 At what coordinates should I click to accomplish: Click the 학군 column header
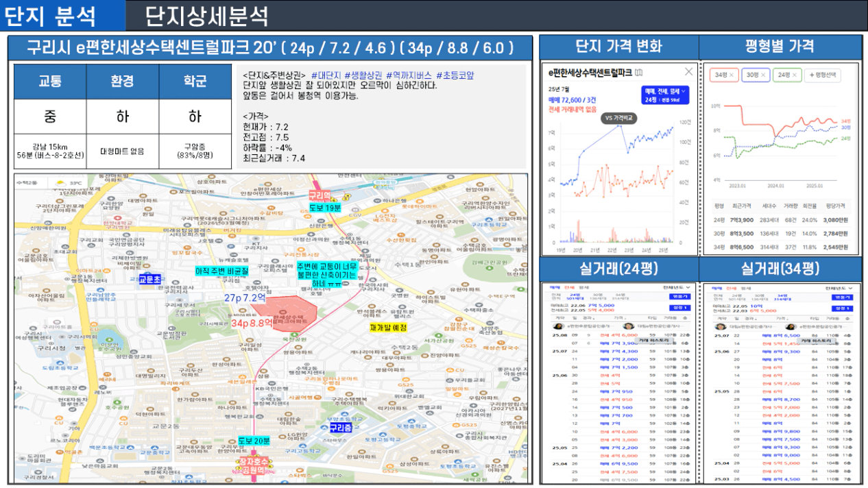pyautogui.click(x=195, y=82)
